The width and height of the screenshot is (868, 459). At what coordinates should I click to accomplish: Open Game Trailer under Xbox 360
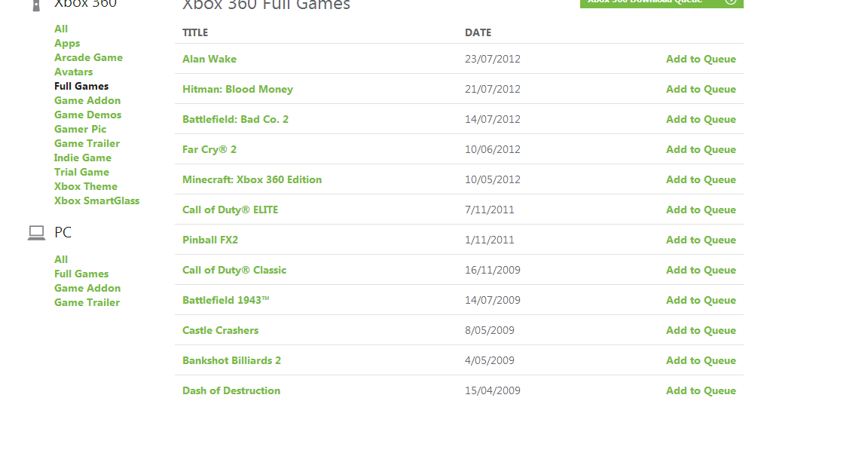coord(87,144)
